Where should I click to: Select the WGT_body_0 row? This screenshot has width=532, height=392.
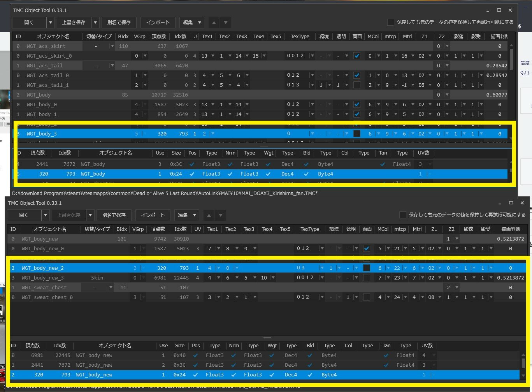click(x=260, y=105)
